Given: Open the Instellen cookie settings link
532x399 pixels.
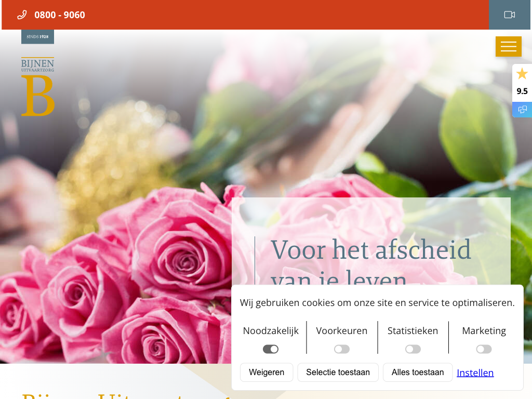Looking at the screenshot, I should (475, 373).
